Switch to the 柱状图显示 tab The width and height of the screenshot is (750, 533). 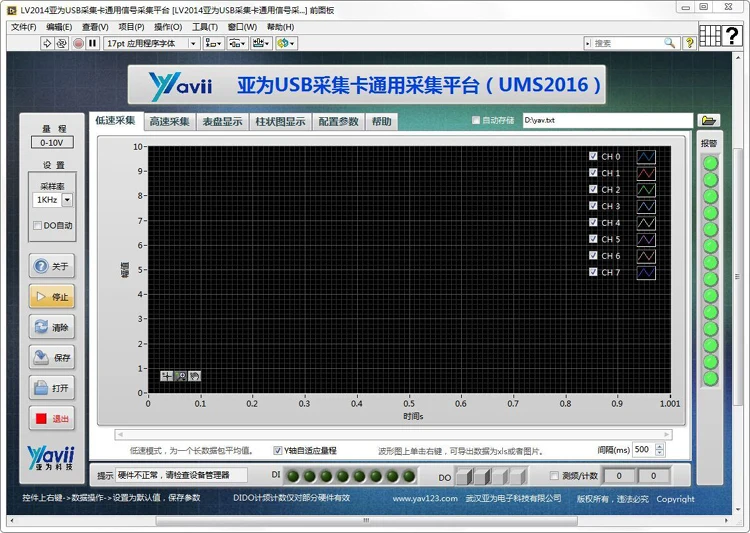280,122
